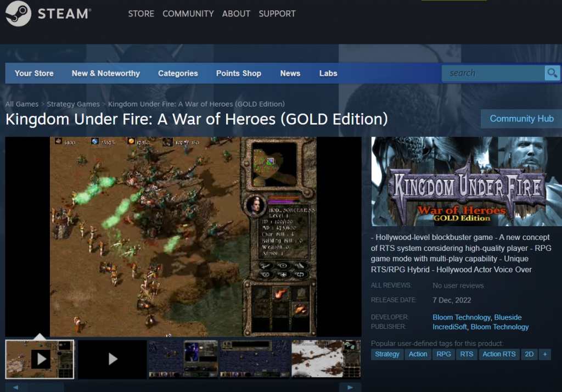The width and height of the screenshot is (562, 392).
Task: Select the 2D tag
Action: point(529,354)
